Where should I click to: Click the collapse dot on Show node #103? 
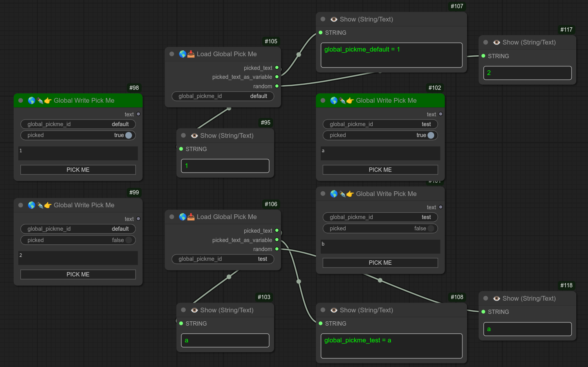click(183, 310)
